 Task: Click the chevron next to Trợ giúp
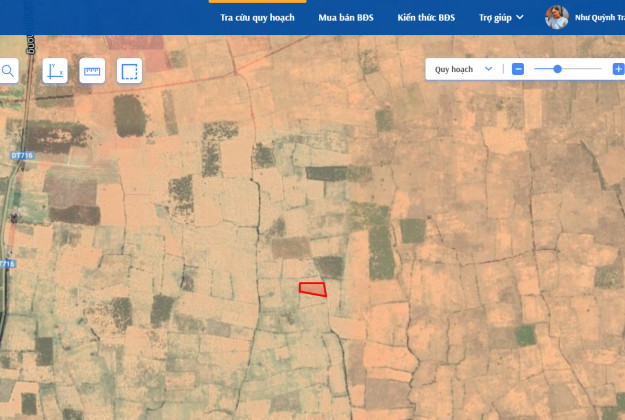pyautogui.click(x=520, y=17)
